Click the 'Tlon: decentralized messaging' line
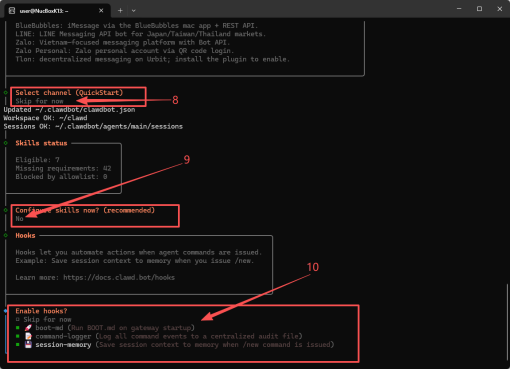Viewport: 510px width, 370px height. point(153,59)
